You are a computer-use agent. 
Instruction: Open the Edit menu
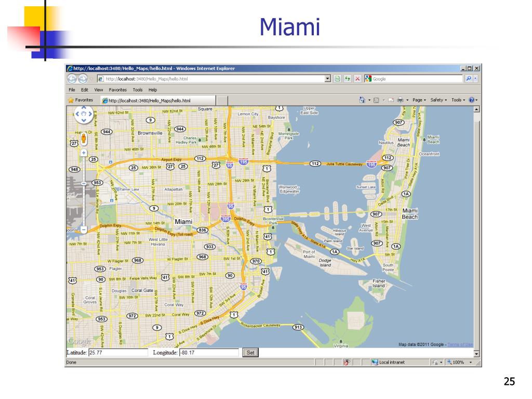tap(85, 90)
